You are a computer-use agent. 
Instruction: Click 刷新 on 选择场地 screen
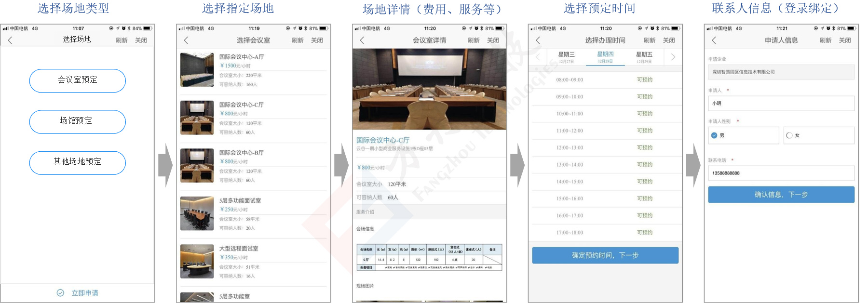122,40
